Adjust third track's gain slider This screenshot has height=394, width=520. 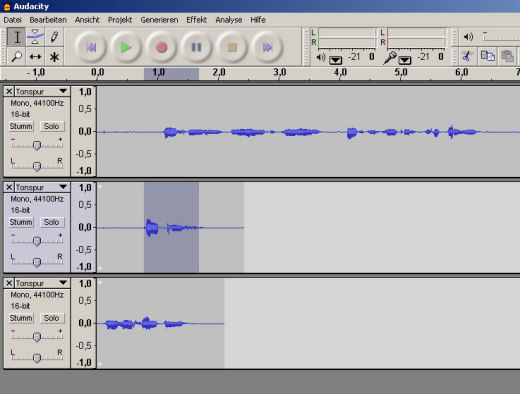click(37, 336)
